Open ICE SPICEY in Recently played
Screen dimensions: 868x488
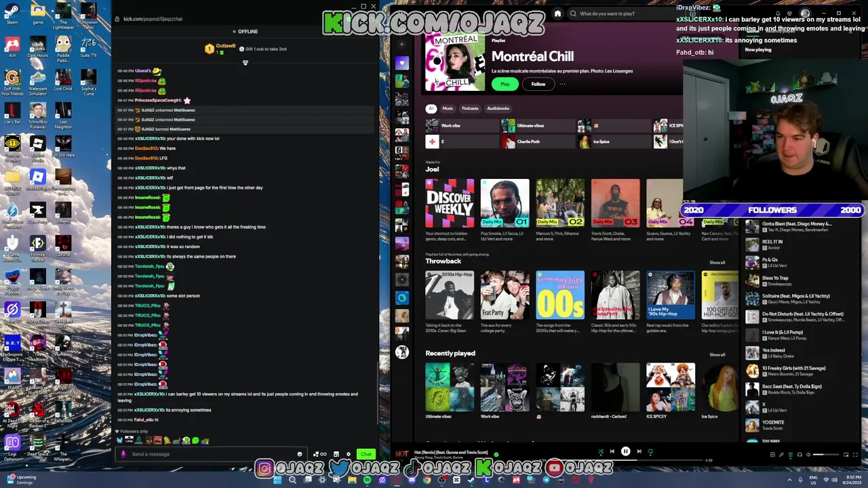point(670,391)
